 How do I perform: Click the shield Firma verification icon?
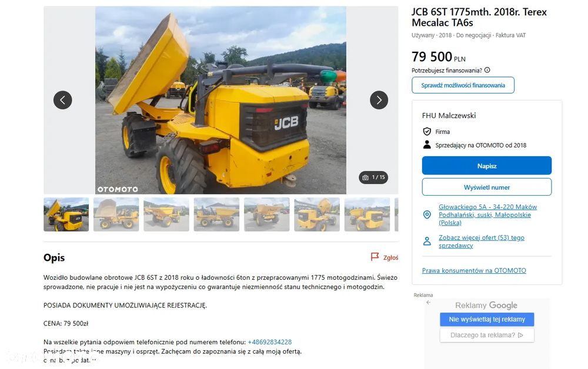pyautogui.click(x=427, y=132)
